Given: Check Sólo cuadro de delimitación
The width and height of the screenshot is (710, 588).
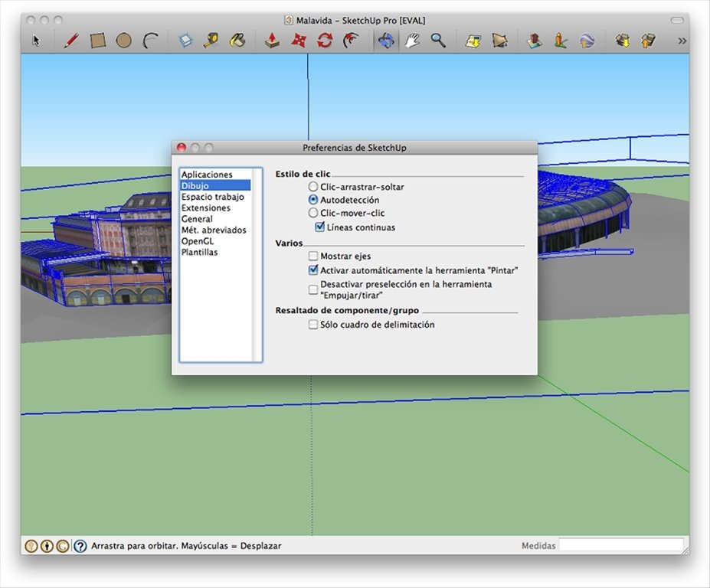Looking at the screenshot, I should [313, 325].
